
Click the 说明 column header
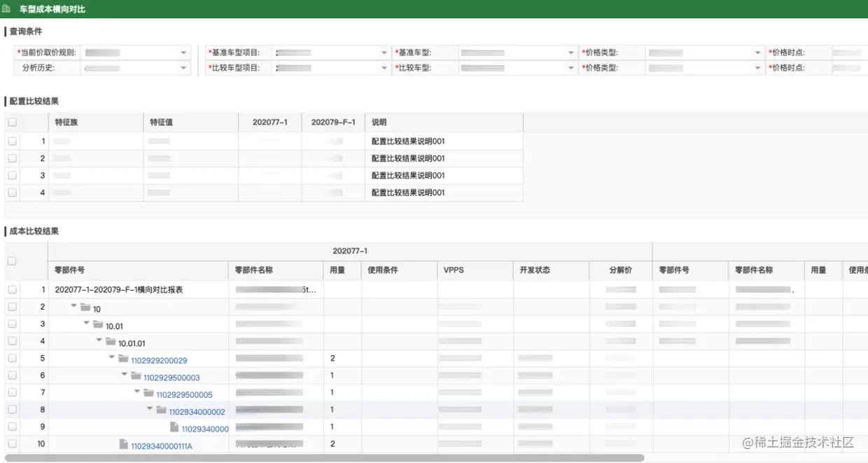pyautogui.click(x=444, y=122)
